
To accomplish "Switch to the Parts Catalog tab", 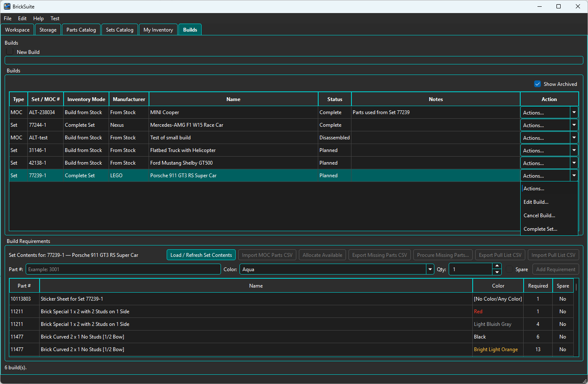I will (81, 30).
